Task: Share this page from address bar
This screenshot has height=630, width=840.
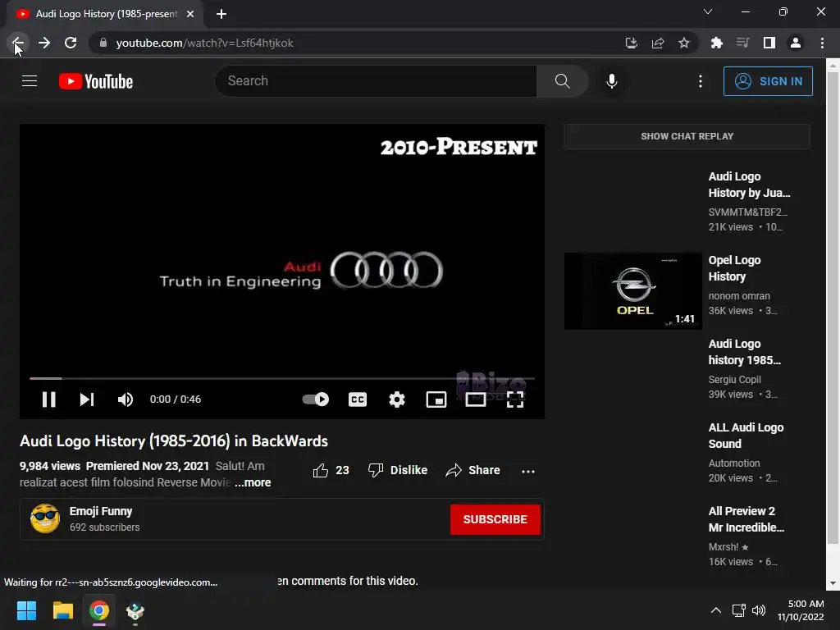Action: click(x=658, y=43)
